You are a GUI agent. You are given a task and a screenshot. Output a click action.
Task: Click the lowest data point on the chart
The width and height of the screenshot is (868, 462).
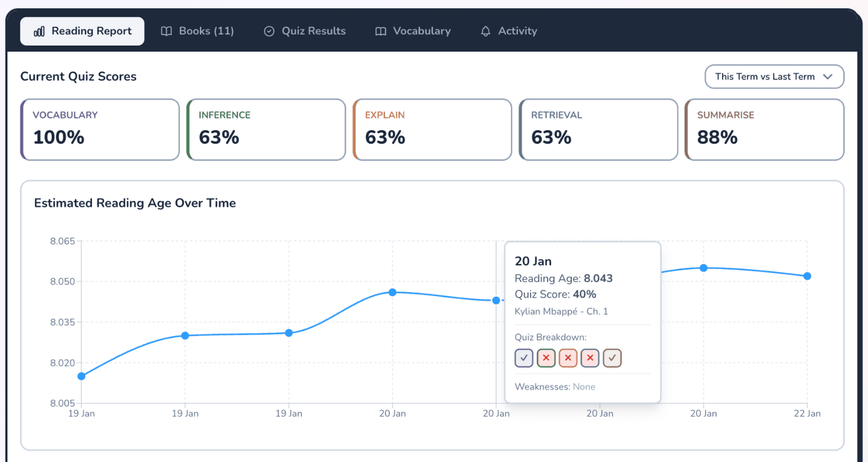coord(81,376)
